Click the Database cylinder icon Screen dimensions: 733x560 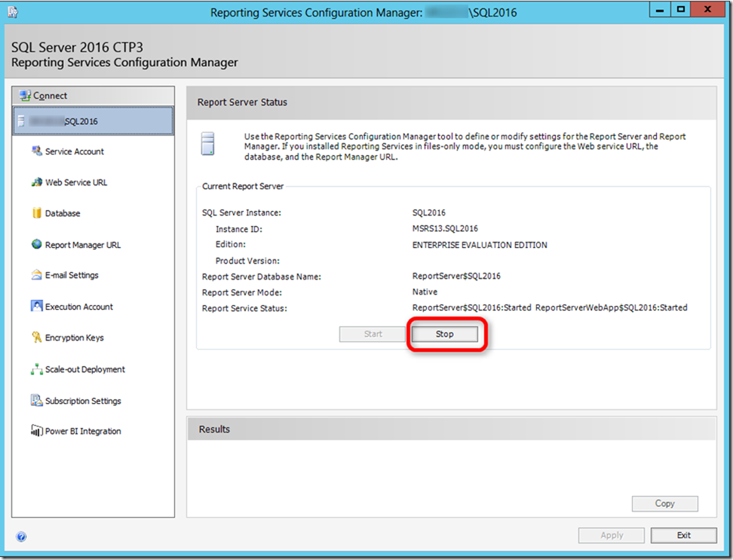tap(37, 213)
